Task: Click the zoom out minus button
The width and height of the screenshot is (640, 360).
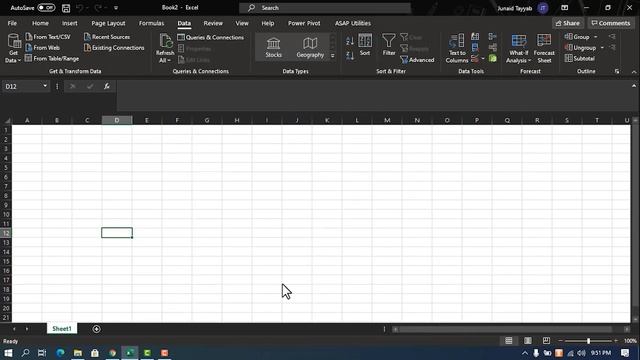Action: pyautogui.click(x=560, y=341)
